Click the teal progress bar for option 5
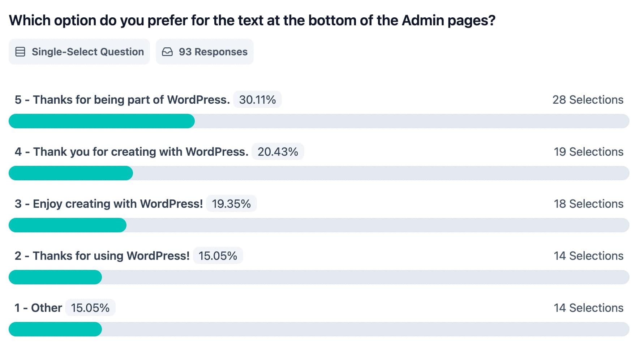Viewport: 644px width, 344px height. 102,121
